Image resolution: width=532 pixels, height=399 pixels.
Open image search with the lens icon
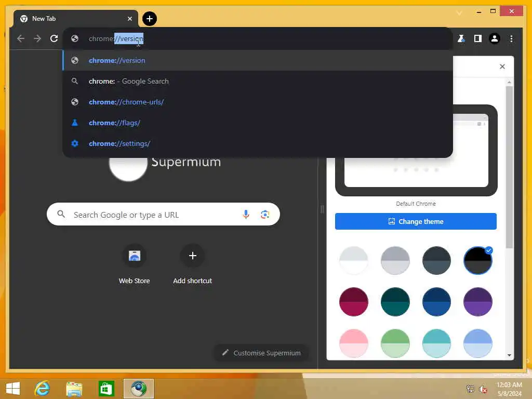pyautogui.click(x=265, y=215)
